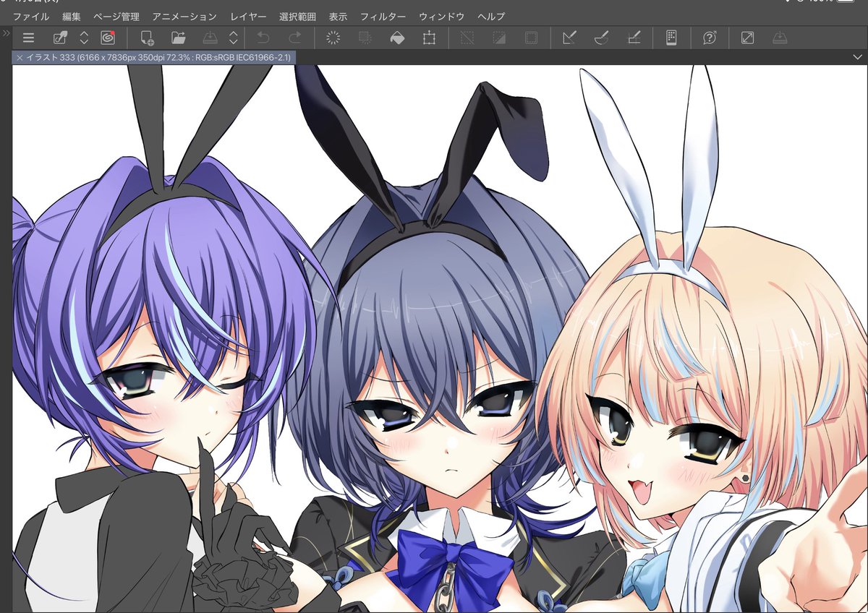This screenshot has width=868, height=613.
Task: Click the greyed tray icon at toolbar end
Action: click(x=780, y=38)
